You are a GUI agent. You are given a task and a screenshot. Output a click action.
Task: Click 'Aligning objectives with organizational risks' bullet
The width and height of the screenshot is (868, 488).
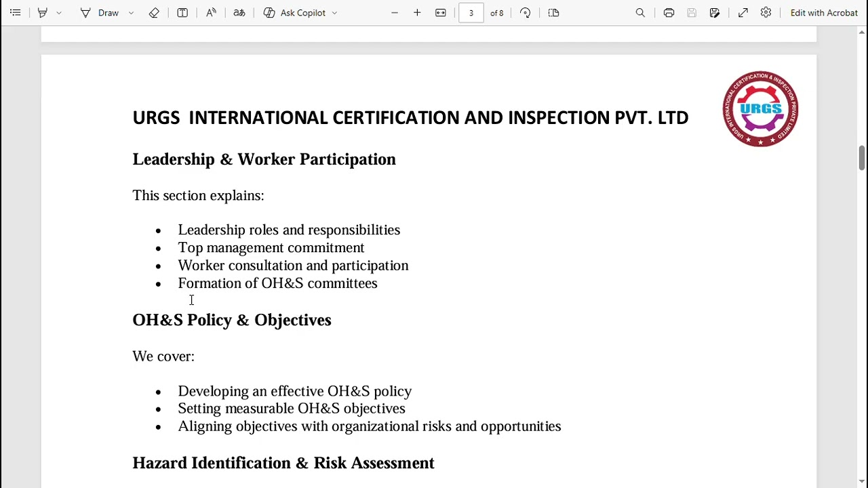pyautogui.click(x=370, y=426)
